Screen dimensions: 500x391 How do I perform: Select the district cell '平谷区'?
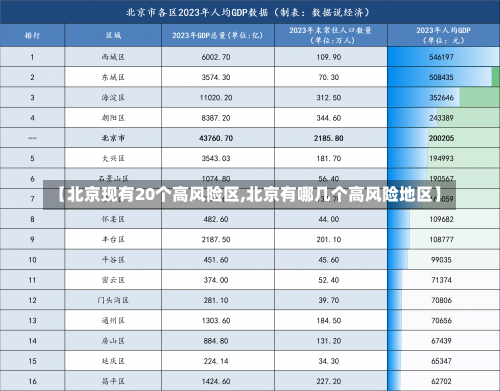coord(113,260)
